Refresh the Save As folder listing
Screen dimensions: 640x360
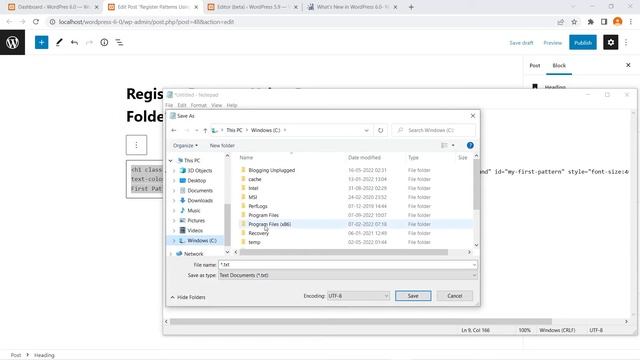coord(380,130)
